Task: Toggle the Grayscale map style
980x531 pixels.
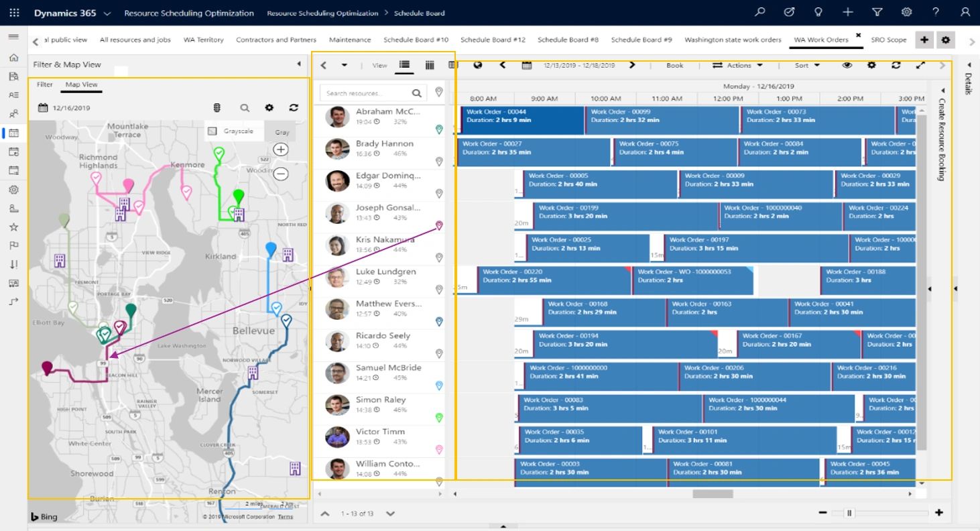Action: pos(212,131)
